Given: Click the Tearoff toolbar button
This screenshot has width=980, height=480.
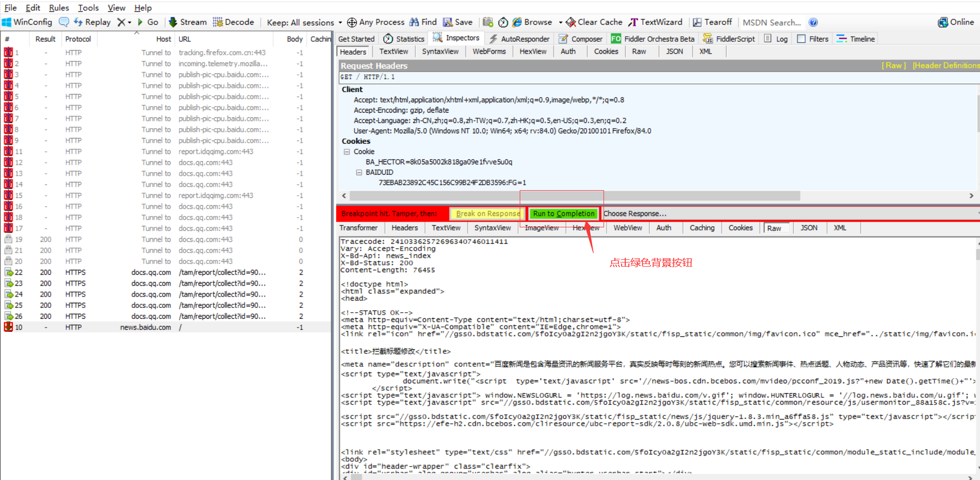Looking at the screenshot, I should pos(712,22).
